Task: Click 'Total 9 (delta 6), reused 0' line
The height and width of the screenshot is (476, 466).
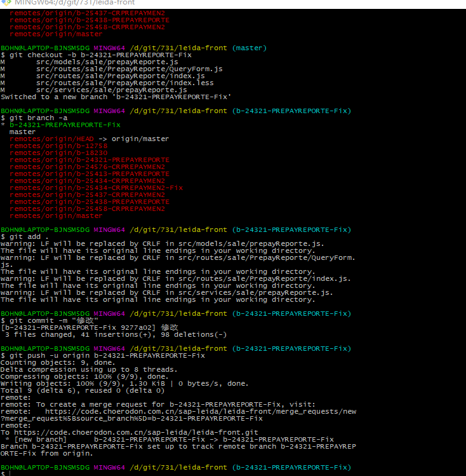Action: 83,390
